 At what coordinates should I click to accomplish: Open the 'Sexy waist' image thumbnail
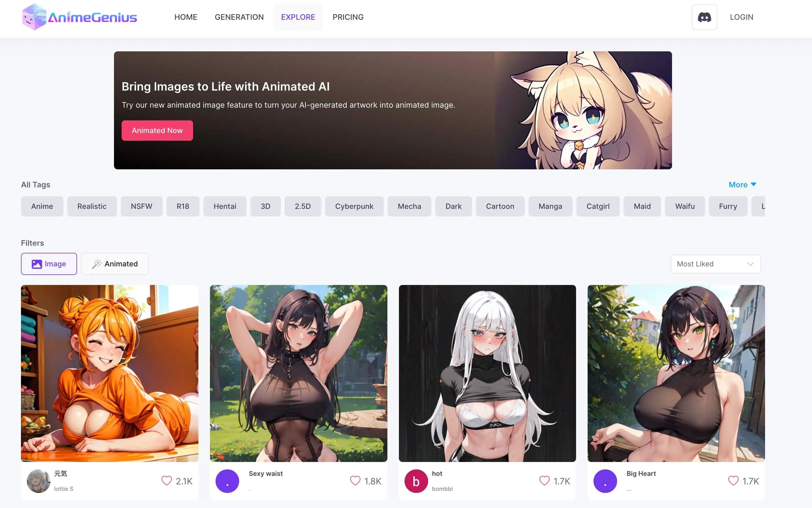(x=298, y=373)
